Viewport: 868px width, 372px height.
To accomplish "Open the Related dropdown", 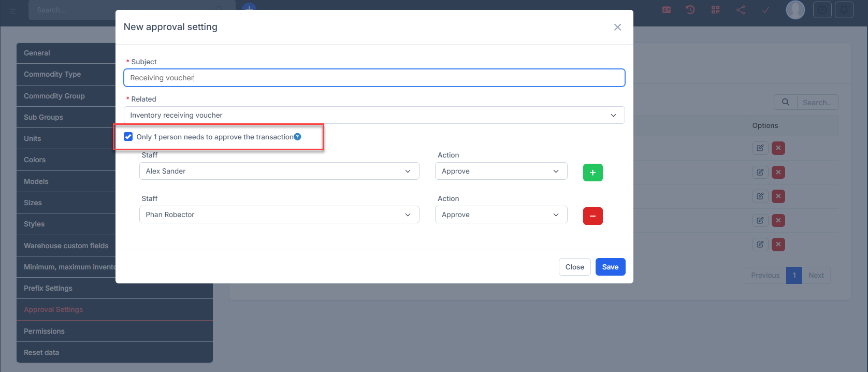I will (374, 115).
